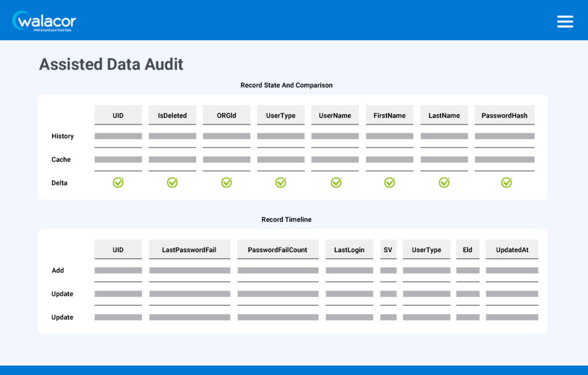
Task: Click the Delta checkmark under PasswordHash
Action: coord(506,183)
